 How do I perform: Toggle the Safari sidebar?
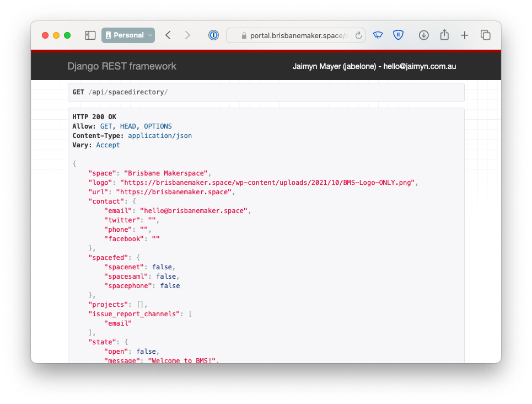tap(90, 35)
